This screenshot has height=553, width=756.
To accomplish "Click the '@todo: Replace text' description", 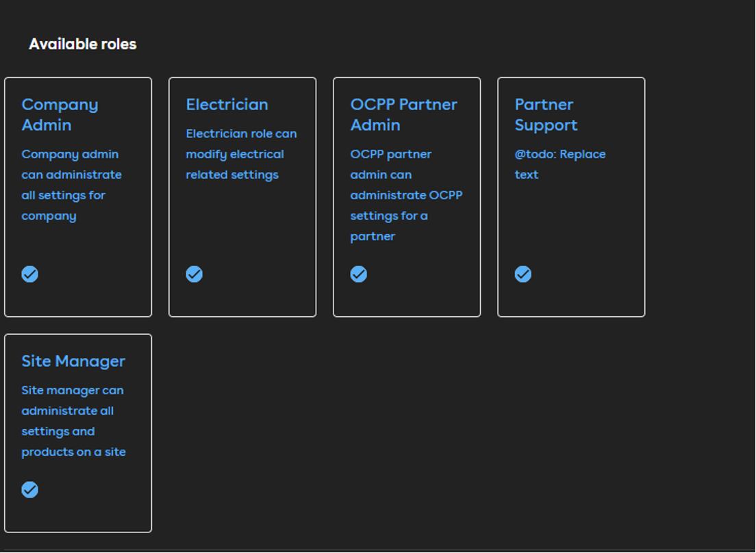I will [559, 164].
